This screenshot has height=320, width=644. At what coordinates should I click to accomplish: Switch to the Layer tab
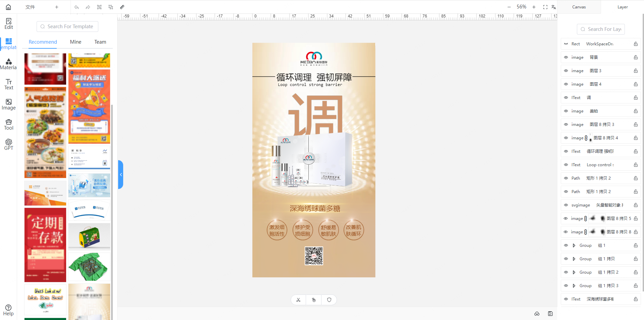click(623, 7)
